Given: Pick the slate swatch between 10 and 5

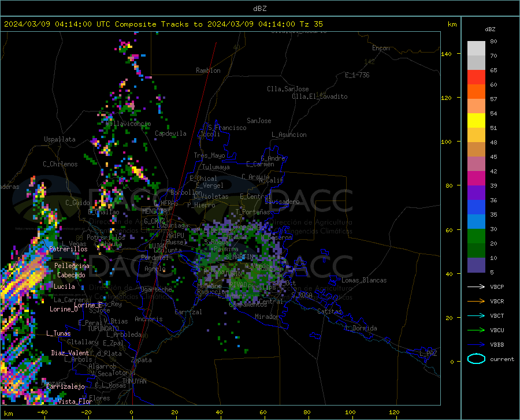Looking at the screenshot, I should click(476, 265).
